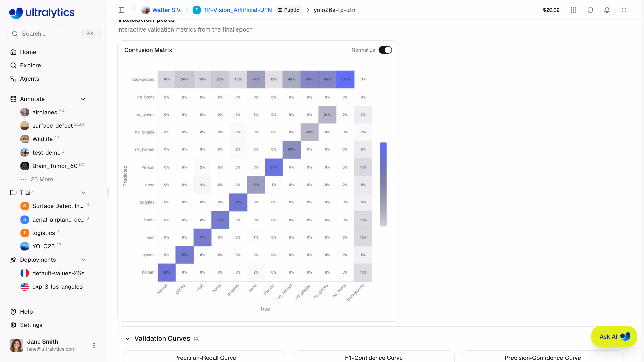The image size is (644, 362).
Task: Collapse the Train section
Action: (x=83, y=193)
